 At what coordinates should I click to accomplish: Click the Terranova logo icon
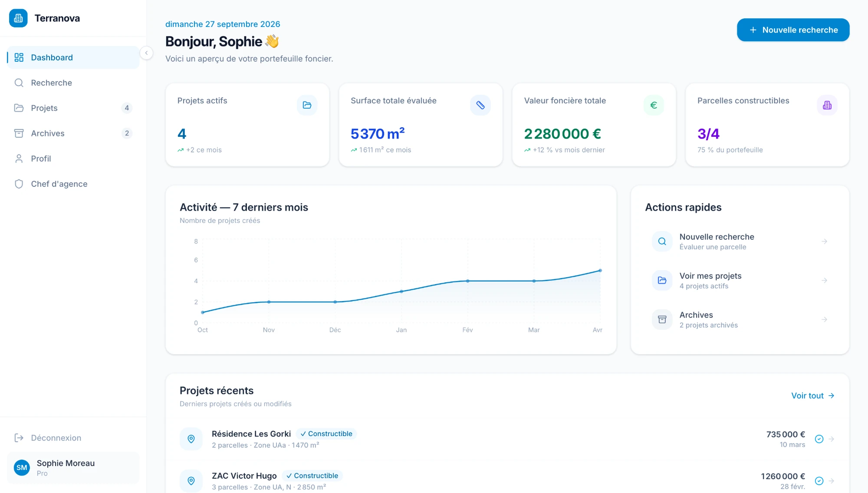pyautogui.click(x=18, y=18)
